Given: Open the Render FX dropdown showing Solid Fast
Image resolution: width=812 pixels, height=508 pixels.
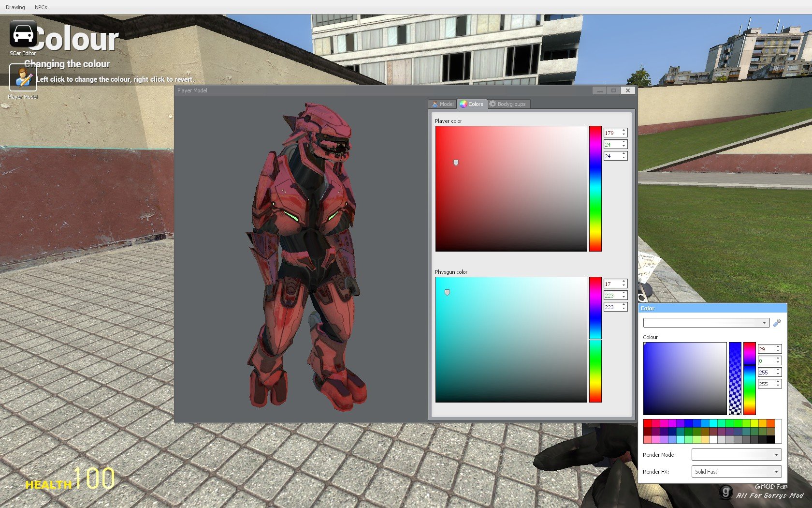Looking at the screenshot, I should point(737,472).
